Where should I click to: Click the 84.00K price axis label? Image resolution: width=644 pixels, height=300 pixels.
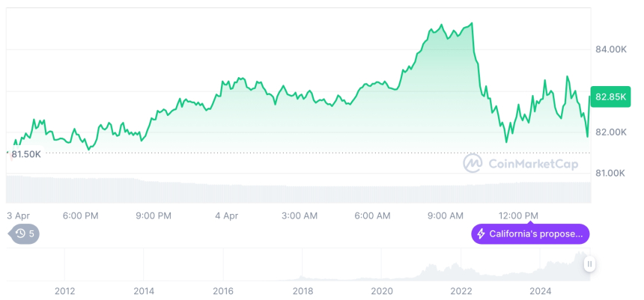point(610,49)
